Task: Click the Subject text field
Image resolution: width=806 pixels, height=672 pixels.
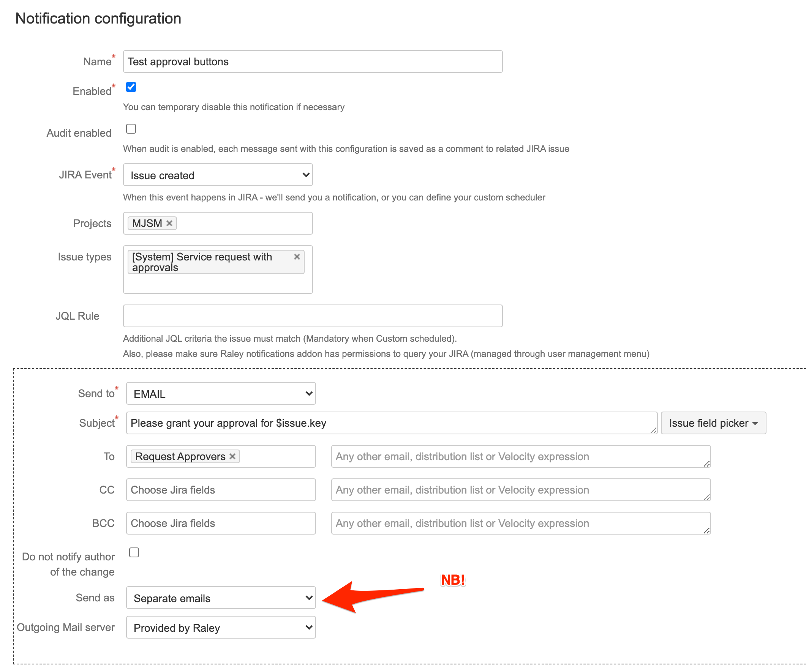Action: tap(392, 423)
